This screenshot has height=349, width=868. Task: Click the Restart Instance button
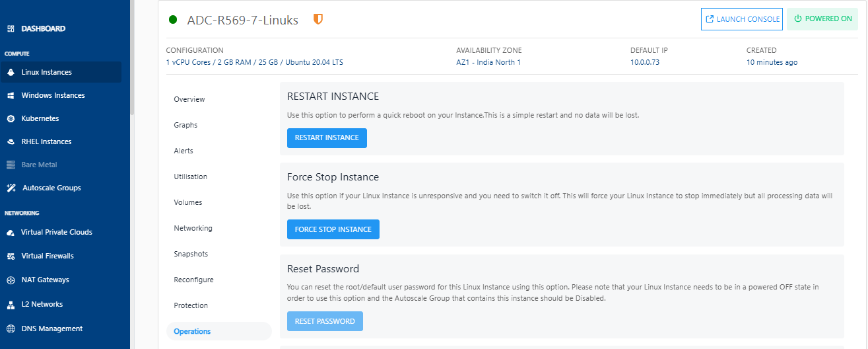[x=327, y=137]
